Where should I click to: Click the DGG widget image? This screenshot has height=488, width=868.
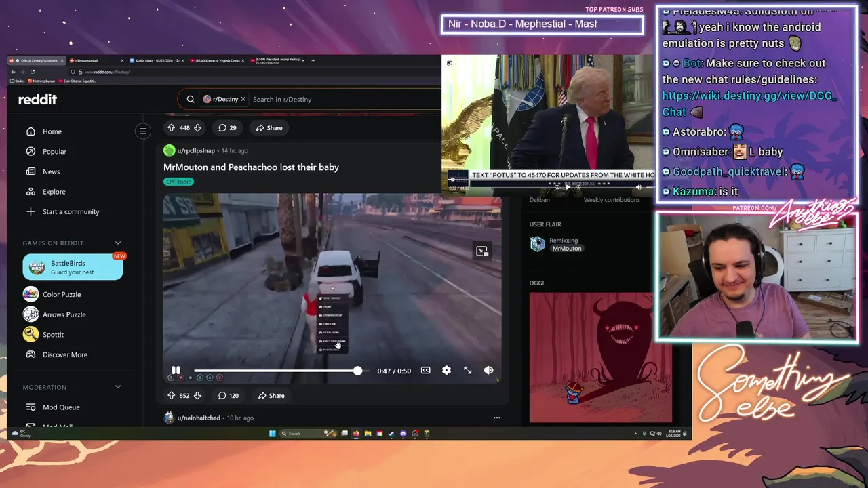tap(601, 358)
